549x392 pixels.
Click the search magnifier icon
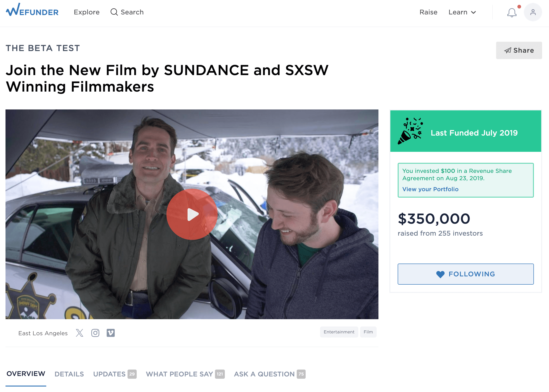pyautogui.click(x=114, y=12)
